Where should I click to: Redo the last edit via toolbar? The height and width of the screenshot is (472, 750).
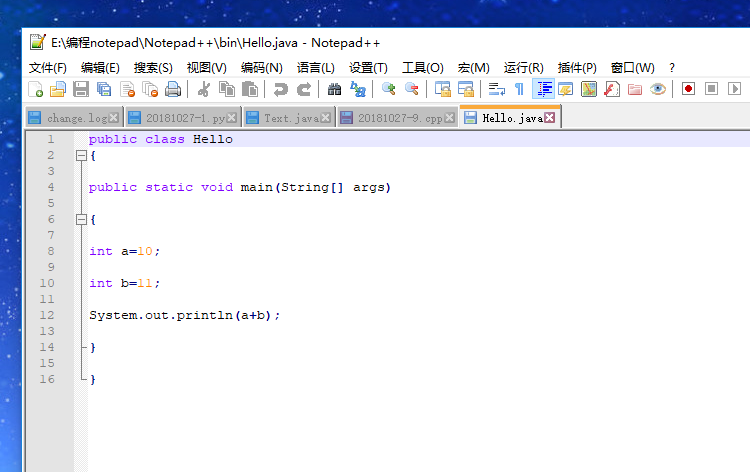pos(304,89)
